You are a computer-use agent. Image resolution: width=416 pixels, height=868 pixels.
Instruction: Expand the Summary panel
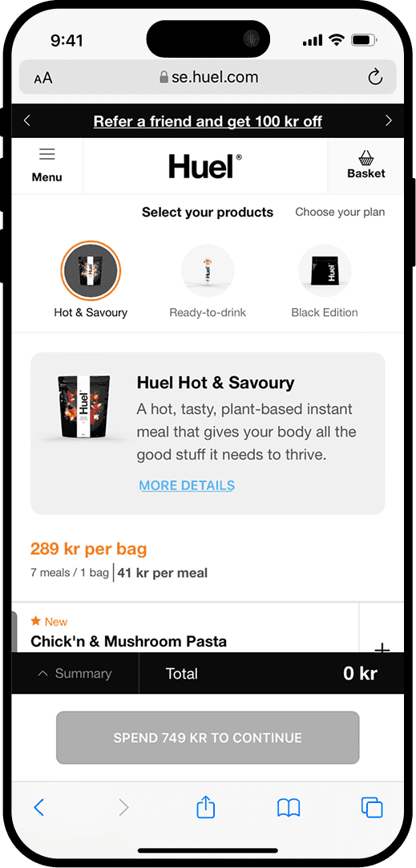(75, 674)
